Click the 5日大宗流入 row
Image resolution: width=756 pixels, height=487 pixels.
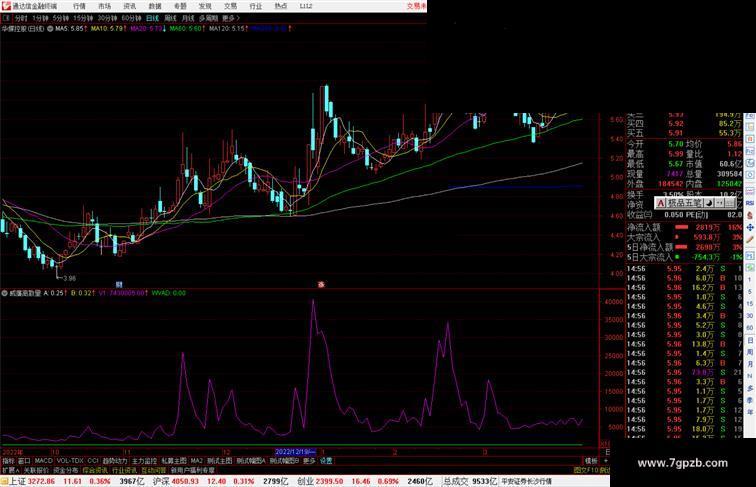pyautogui.click(x=685, y=257)
